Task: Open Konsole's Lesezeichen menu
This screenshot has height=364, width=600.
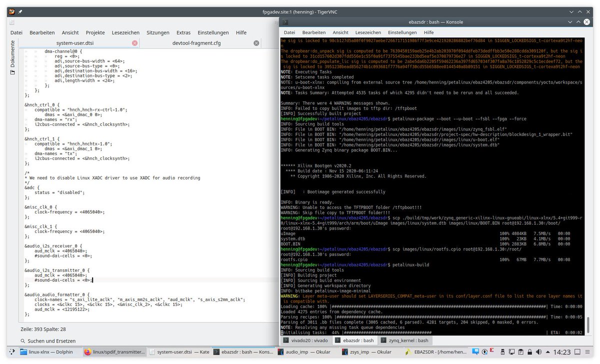Action: 368,32
